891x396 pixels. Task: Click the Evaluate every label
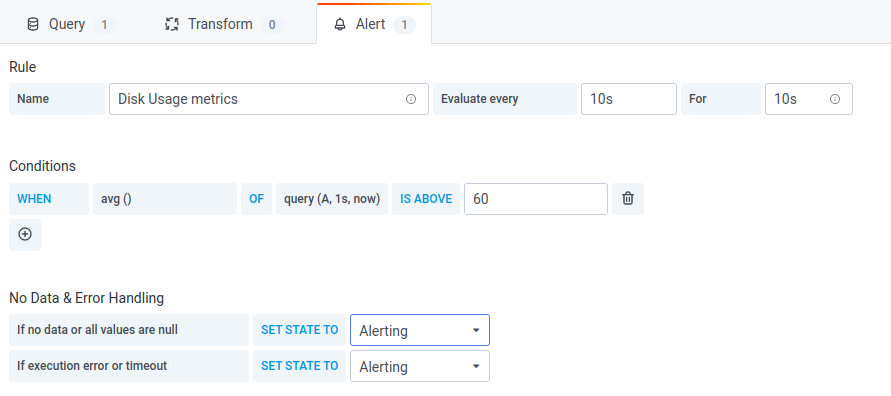coord(505,99)
